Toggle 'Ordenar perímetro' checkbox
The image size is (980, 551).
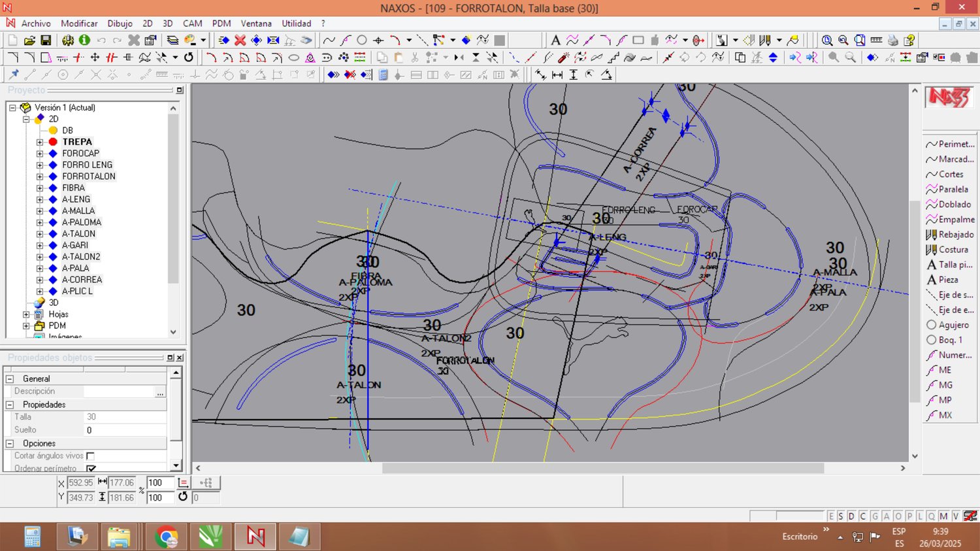tap(91, 468)
